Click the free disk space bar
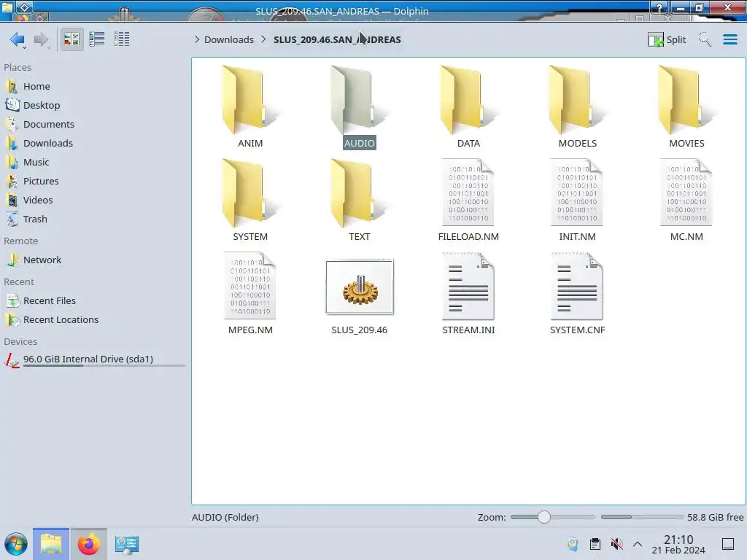 click(642, 517)
